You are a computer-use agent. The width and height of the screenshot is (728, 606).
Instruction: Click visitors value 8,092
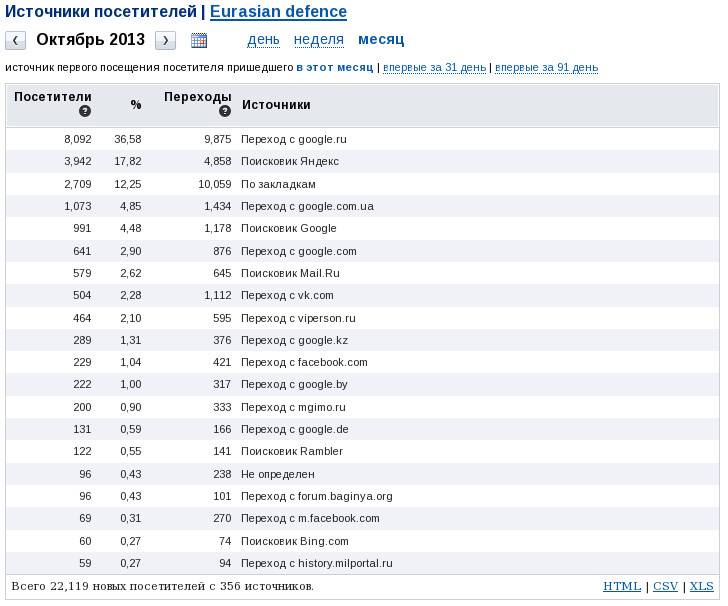pos(78,139)
